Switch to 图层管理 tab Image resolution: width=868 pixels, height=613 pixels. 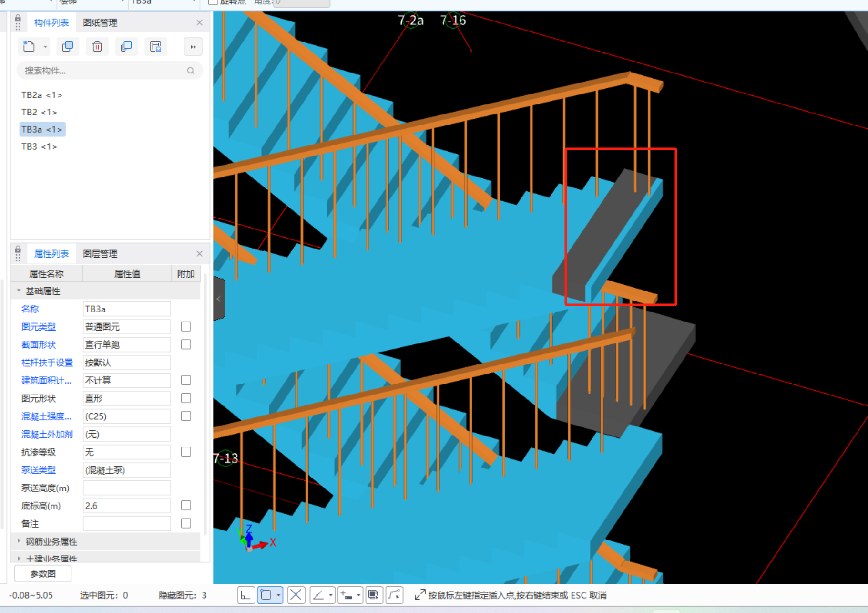pos(100,254)
